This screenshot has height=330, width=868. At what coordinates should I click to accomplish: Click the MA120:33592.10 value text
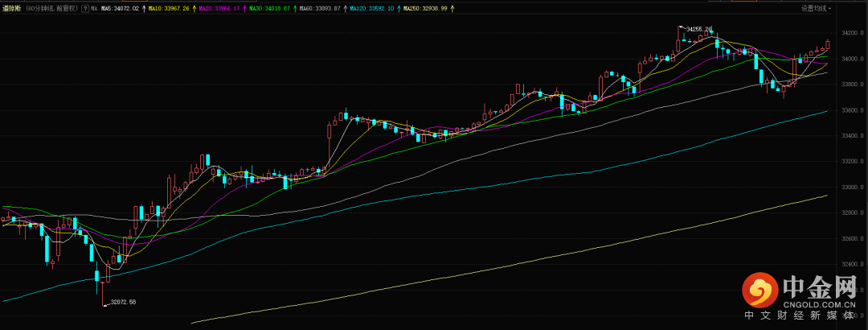point(373,9)
